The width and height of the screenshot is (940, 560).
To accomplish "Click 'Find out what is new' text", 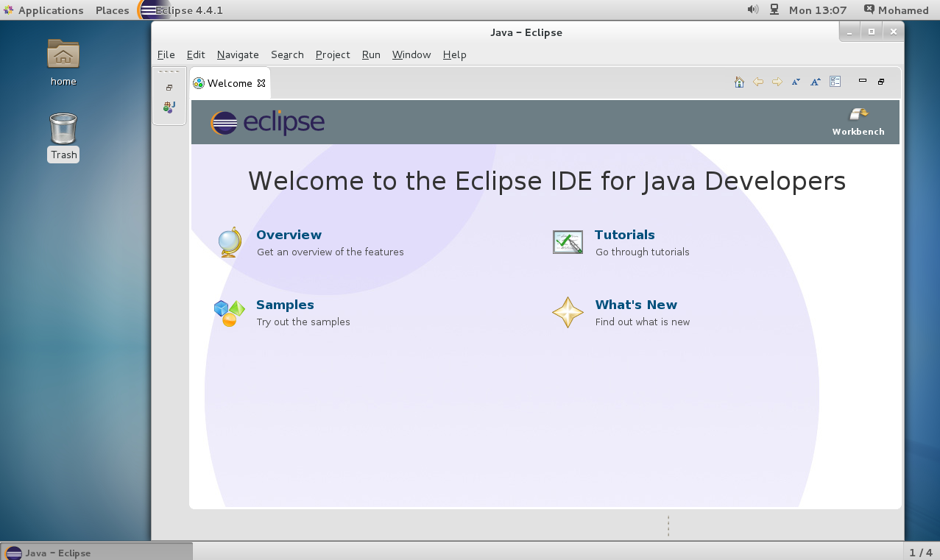I will tap(643, 322).
